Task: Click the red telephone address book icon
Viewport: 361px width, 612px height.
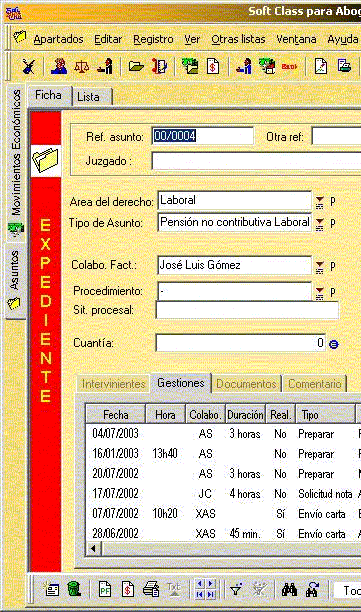Action: pos(159,66)
